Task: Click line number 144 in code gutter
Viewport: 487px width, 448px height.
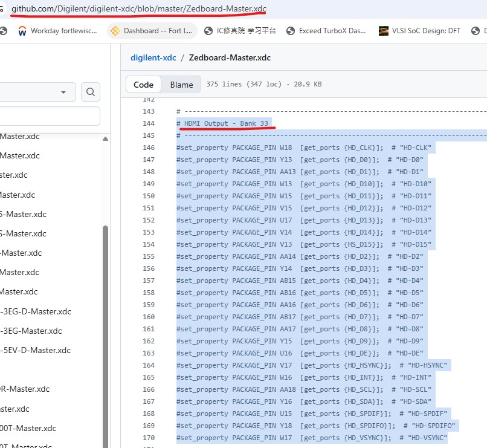Action: click(149, 123)
